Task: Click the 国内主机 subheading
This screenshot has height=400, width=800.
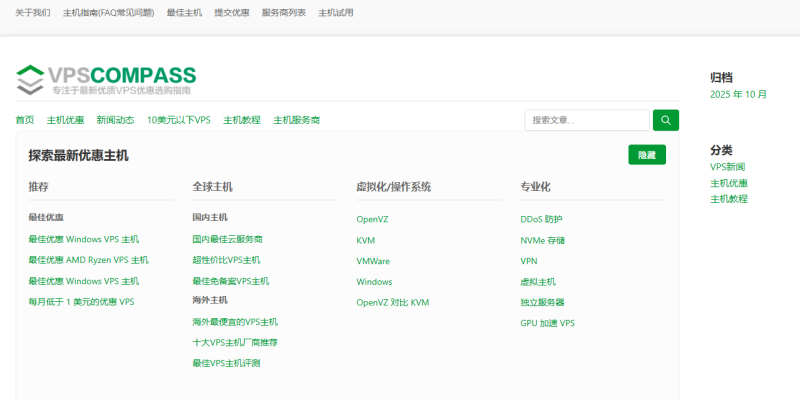Action: coord(210,217)
